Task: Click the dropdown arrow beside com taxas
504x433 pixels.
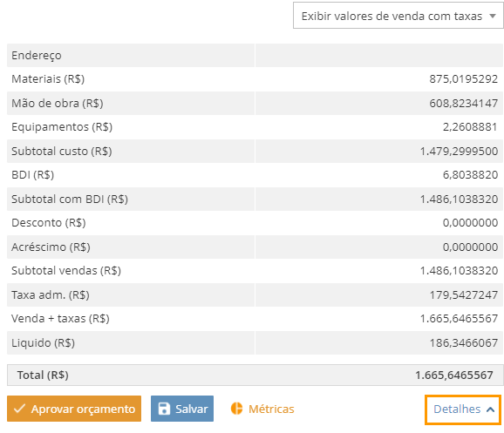Action: (x=493, y=16)
